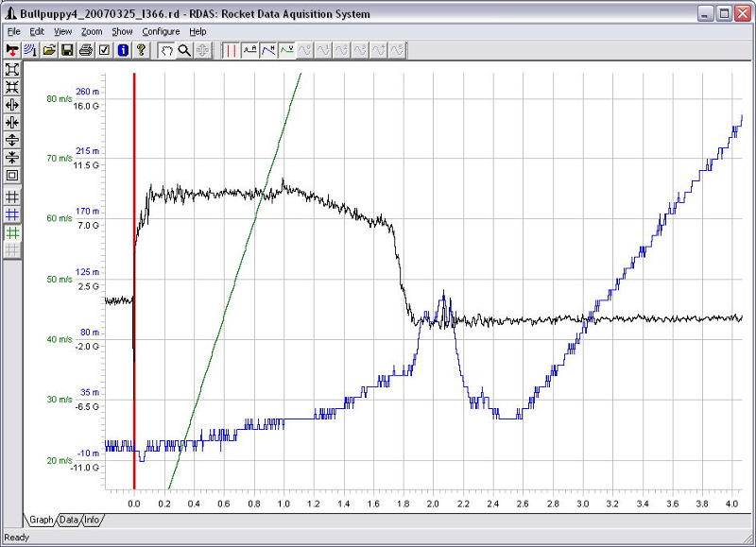Image resolution: width=756 pixels, height=547 pixels.
Task: Switch to the Data tab
Action: pos(70,520)
